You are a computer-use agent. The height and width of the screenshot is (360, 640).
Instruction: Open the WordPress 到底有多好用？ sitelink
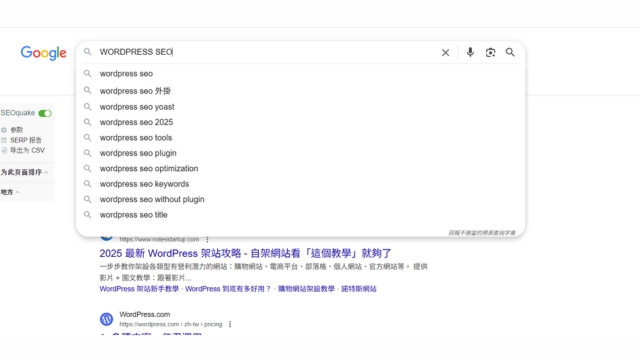click(228, 289)
